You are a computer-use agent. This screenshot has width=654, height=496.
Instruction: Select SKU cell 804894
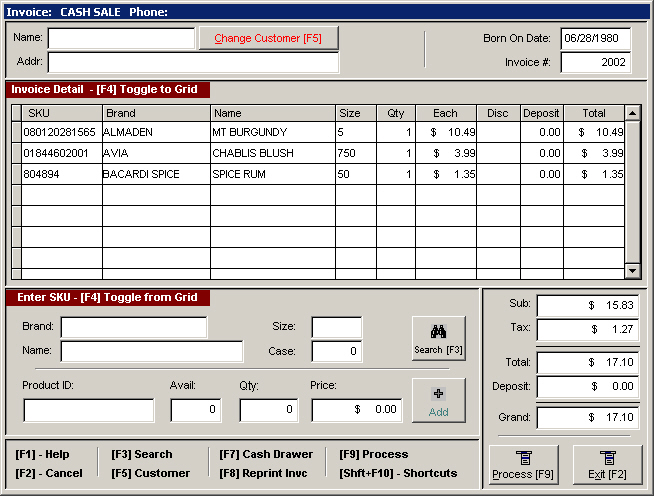click(62, 174)
